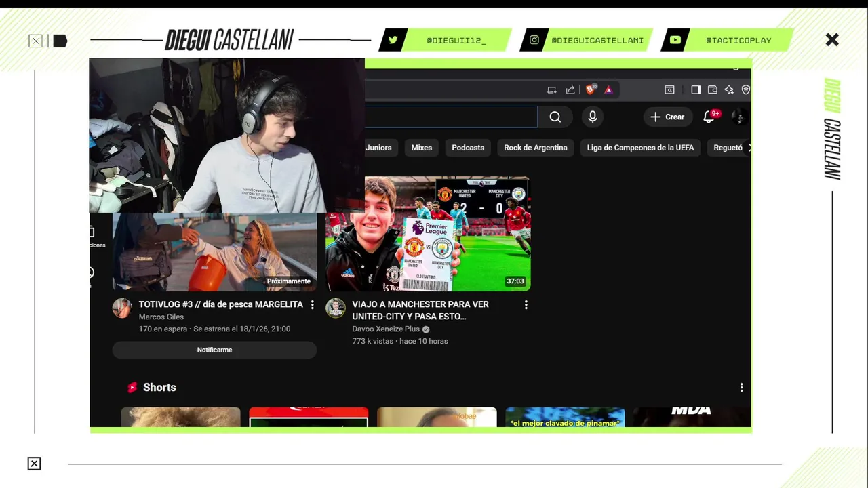This screenshot has width=868, height=488.
Task: Open title VIAJO A MANCHESTER PARA VER UNITED-CITY
Action: coord(420,310)
